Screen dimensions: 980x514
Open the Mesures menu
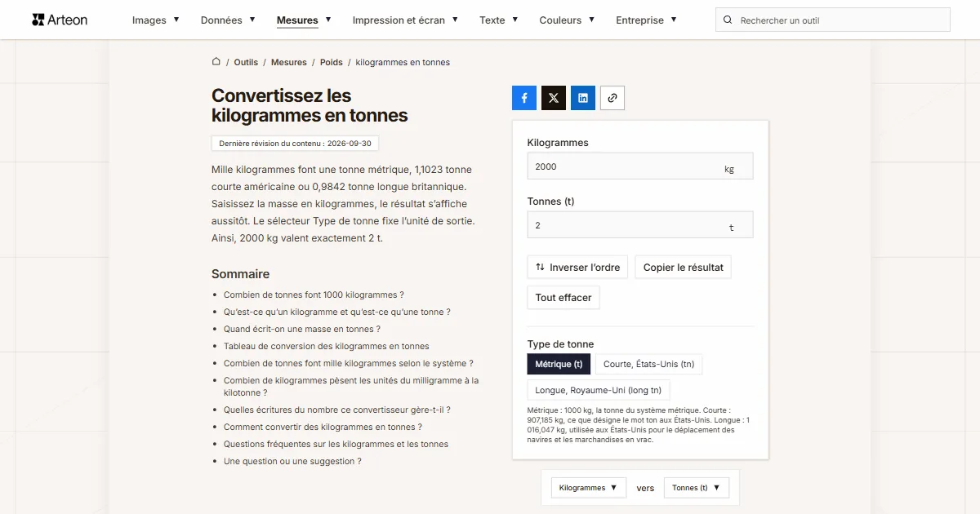pos(304,20)
